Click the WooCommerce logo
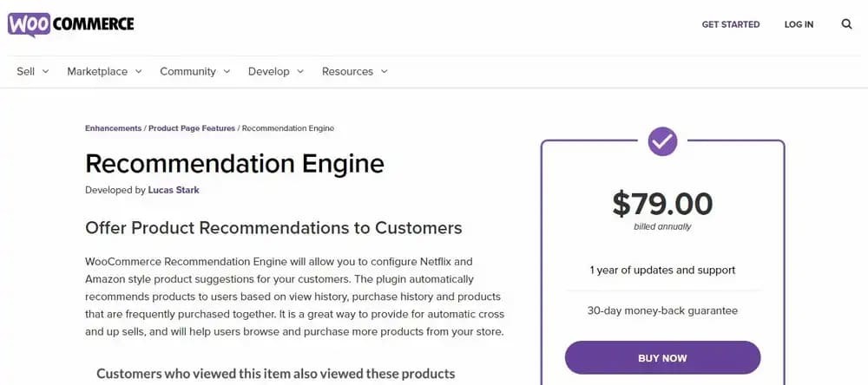 click(71, 24)
